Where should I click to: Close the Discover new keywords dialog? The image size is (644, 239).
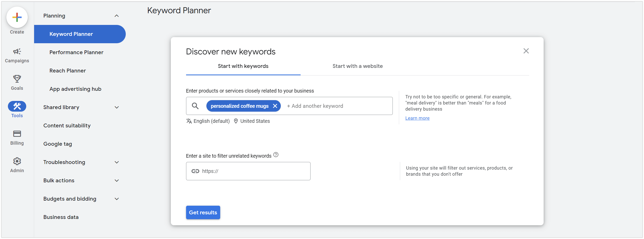click(526, 51)
